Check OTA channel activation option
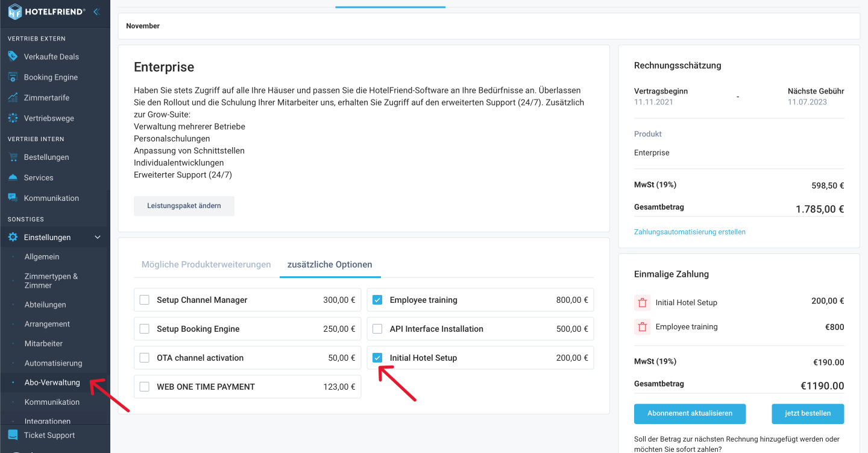This screenshot has height=453, width=868. tap(144, 358)
